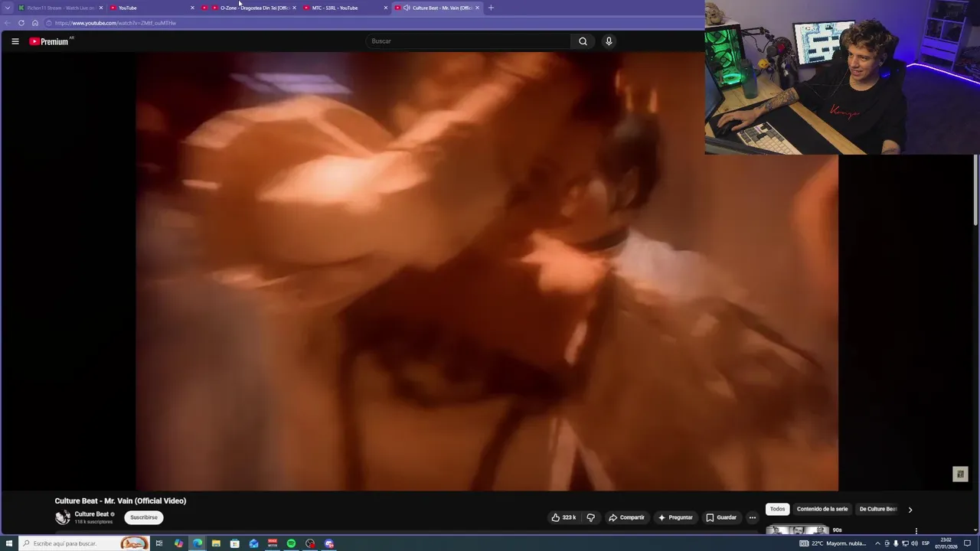Open the 90s mix thumbnail

pyautogui.click(x=797, y=530)
